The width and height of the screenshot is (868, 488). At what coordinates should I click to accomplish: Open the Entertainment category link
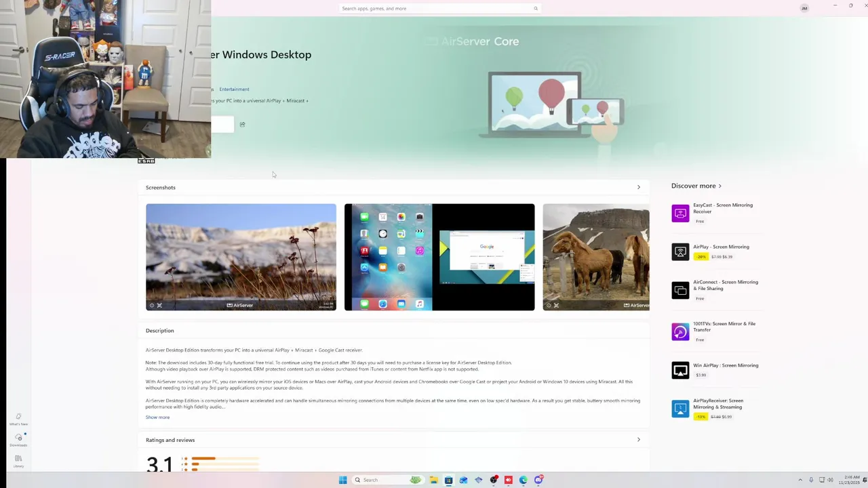click(234, 89)
